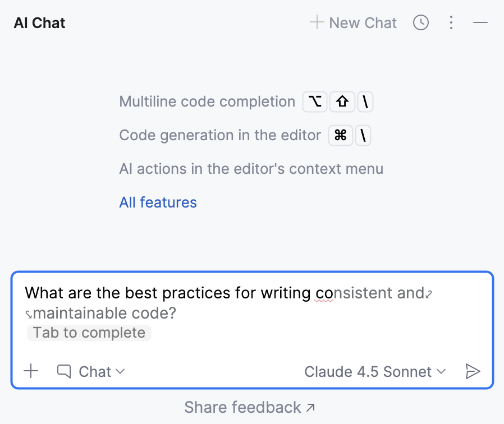
Task: Click the Option key shortcut badge
Action: [315, 102]
